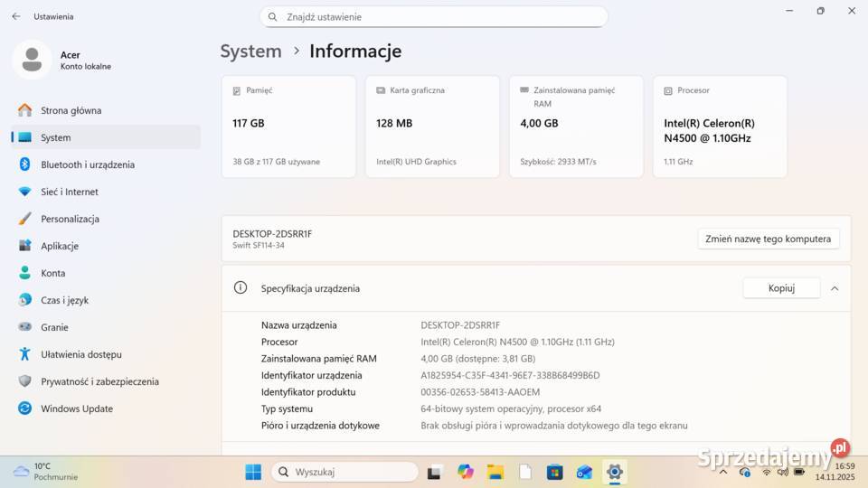
Task: Select Ułatwienia dostępu in sidebar
Action: click(80, 354)
